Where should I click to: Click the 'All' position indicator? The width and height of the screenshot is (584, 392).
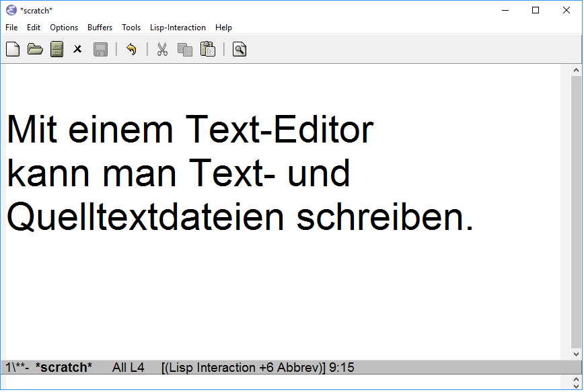[119, 368]
